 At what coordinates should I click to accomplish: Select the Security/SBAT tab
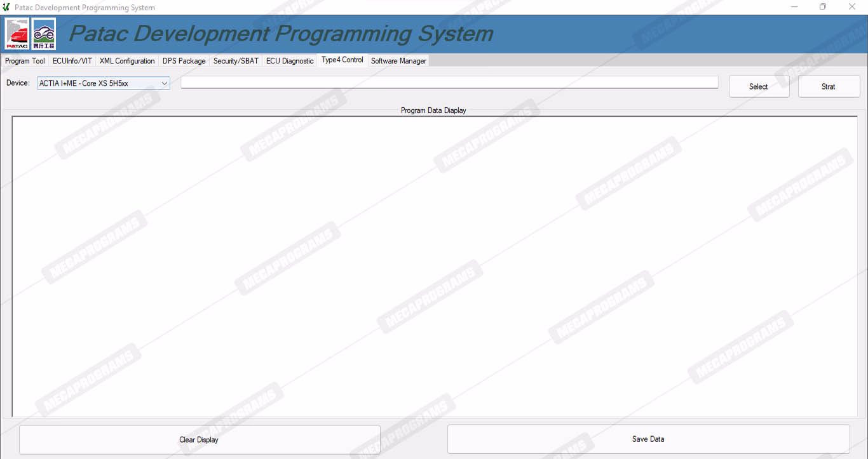point(236,61)
